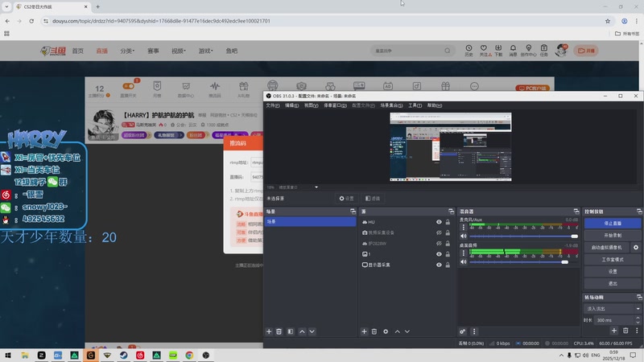Open OBS 帮助 menu
This screenshot has height=362, width=644.
(434, 105)
